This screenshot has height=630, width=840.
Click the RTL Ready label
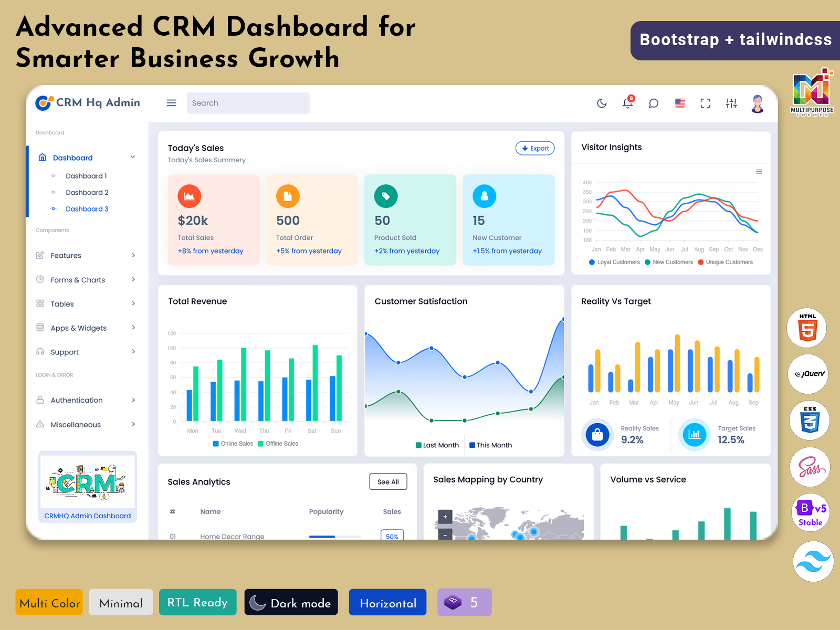pyautogui.click(x=198, y=602)
